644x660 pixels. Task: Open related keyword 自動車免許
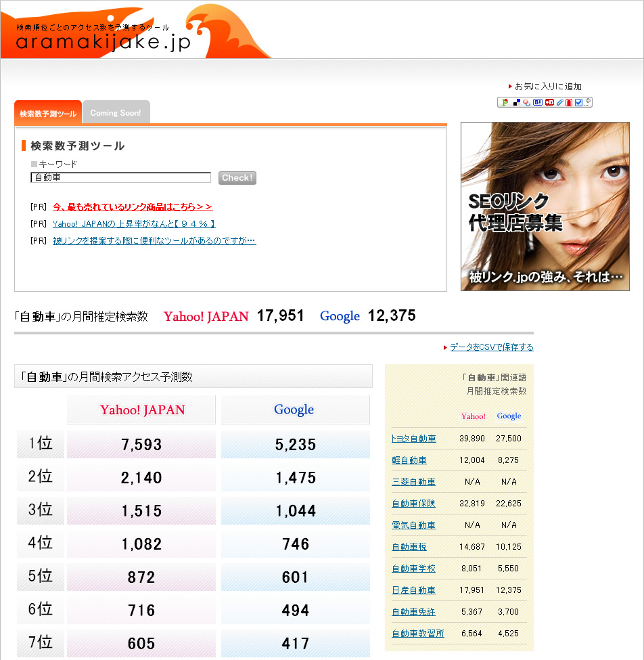pyautogui.click(x=413, y=611)
